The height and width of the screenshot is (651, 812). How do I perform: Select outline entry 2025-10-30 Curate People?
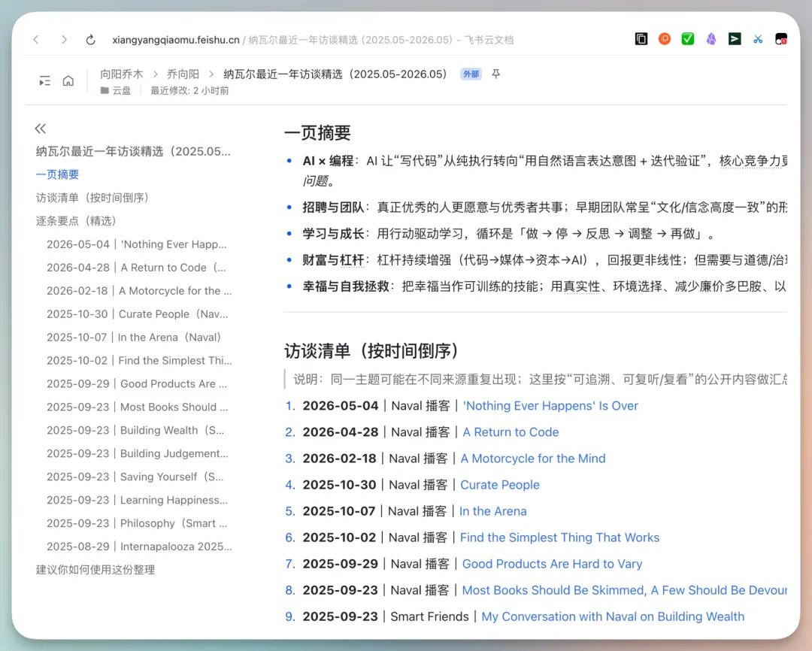pos(138,314)
